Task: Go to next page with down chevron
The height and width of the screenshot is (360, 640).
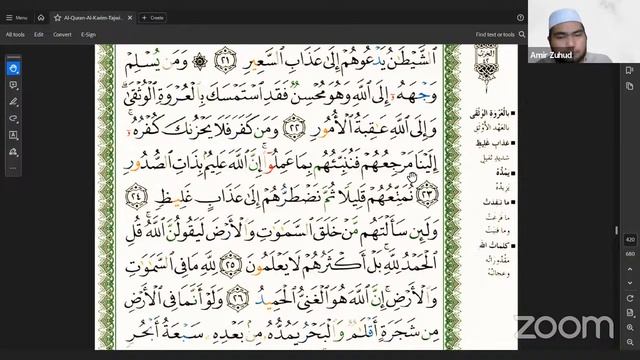Action: [x=630, y=283]
